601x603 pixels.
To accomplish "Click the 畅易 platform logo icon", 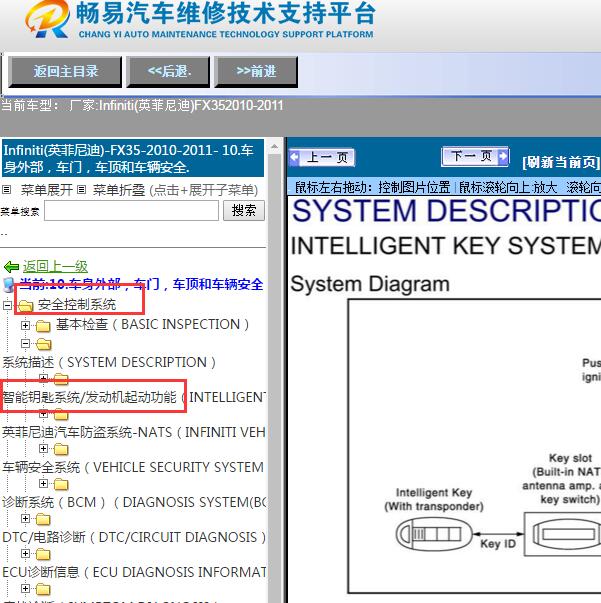I will click(47, 19).
